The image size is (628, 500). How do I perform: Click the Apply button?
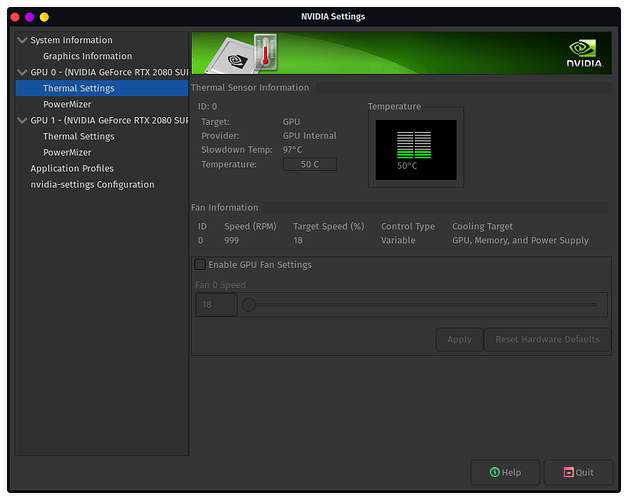coord(459,339)
